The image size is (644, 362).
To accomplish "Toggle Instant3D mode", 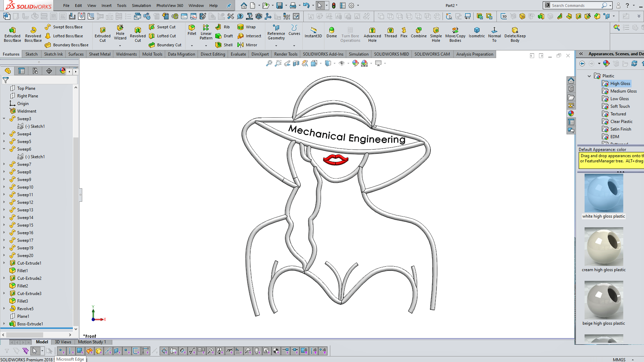I will click(x=313, y=32).
